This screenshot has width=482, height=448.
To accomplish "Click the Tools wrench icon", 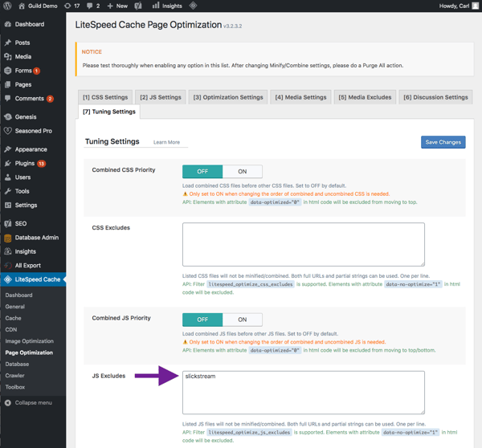I will tap(8, 191).
